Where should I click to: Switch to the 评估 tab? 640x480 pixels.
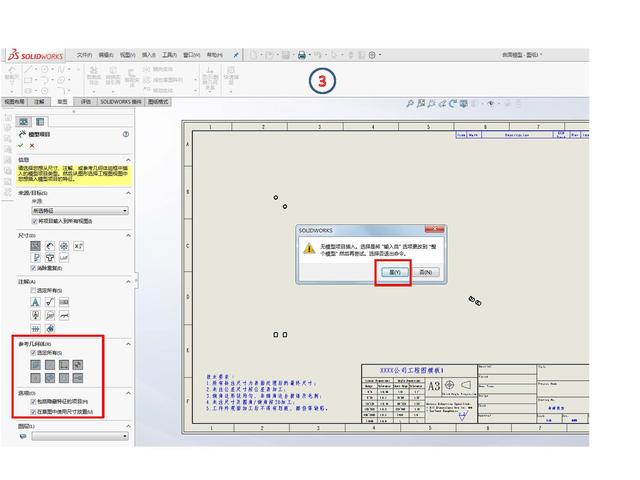point(86,102)
